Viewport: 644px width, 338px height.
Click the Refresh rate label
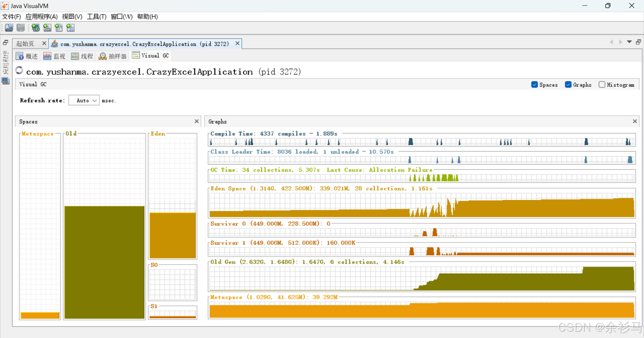42,100
